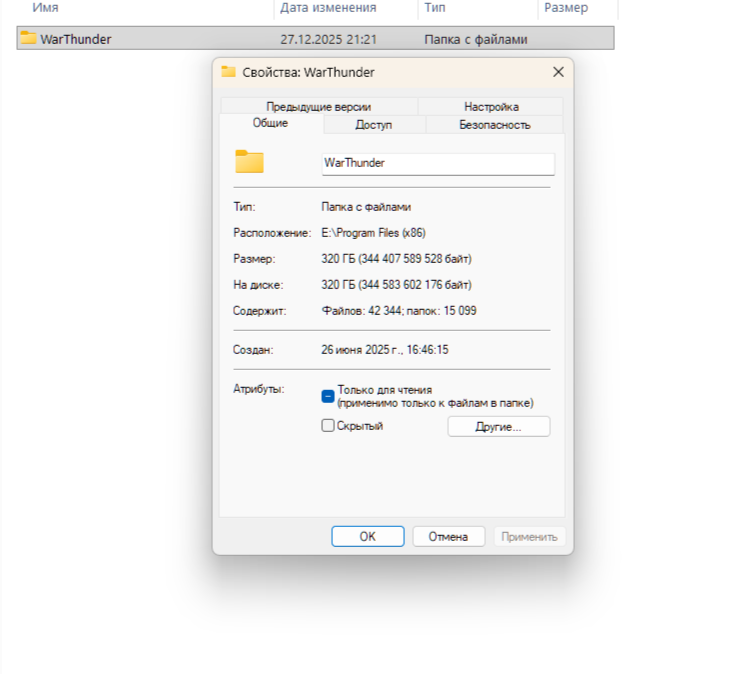The width and height of the screenshot is (740, 674).
Task: Close the WarThunder properties dialog
Action: pos(558,72)
